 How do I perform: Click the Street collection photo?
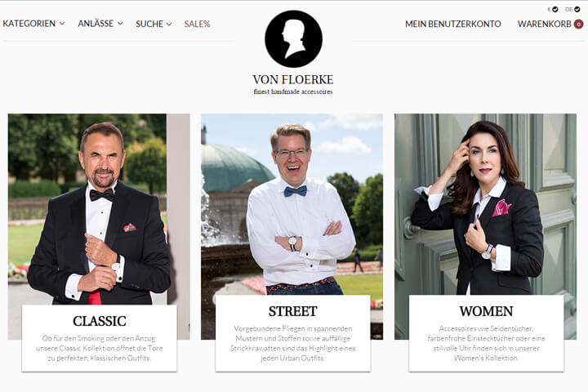coord(292,204)
